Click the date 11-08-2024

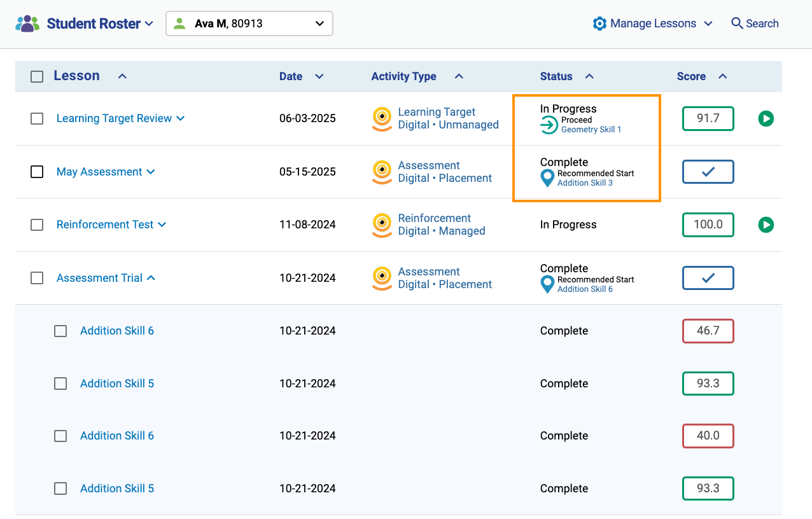tap(307, 225)
